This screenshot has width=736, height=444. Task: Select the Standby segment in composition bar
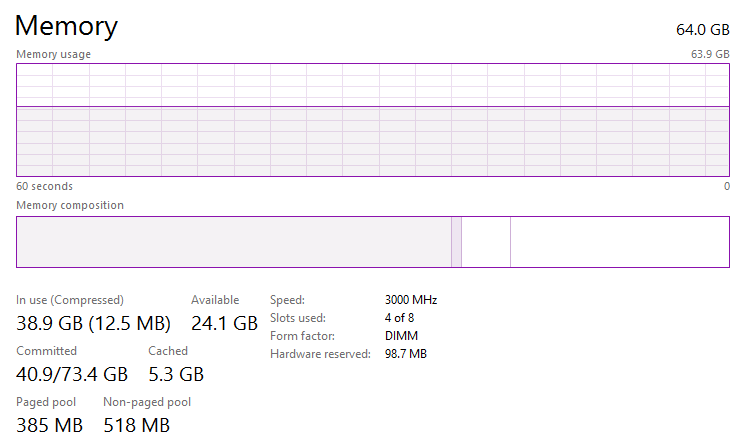pos(485,242)
